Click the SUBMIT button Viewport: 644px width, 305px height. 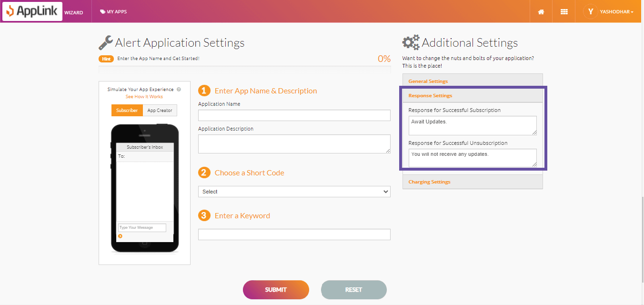tap(276, 290)
